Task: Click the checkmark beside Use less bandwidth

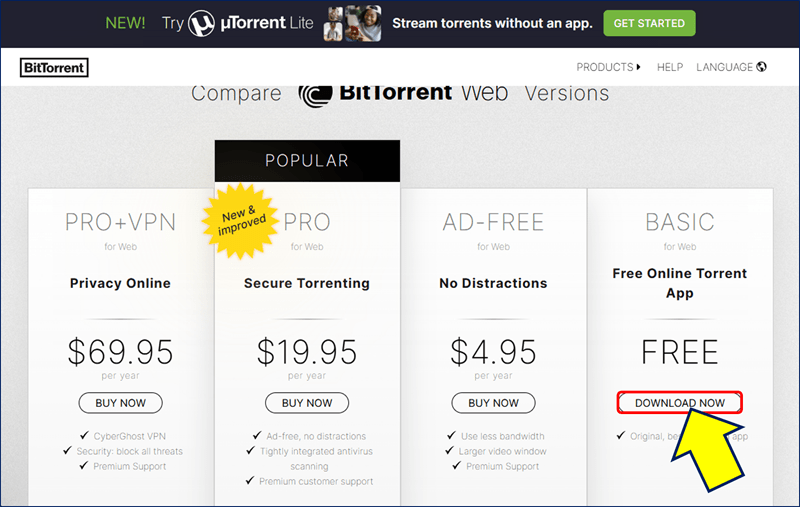Action: pyautogui.click(x=451, y=435)
